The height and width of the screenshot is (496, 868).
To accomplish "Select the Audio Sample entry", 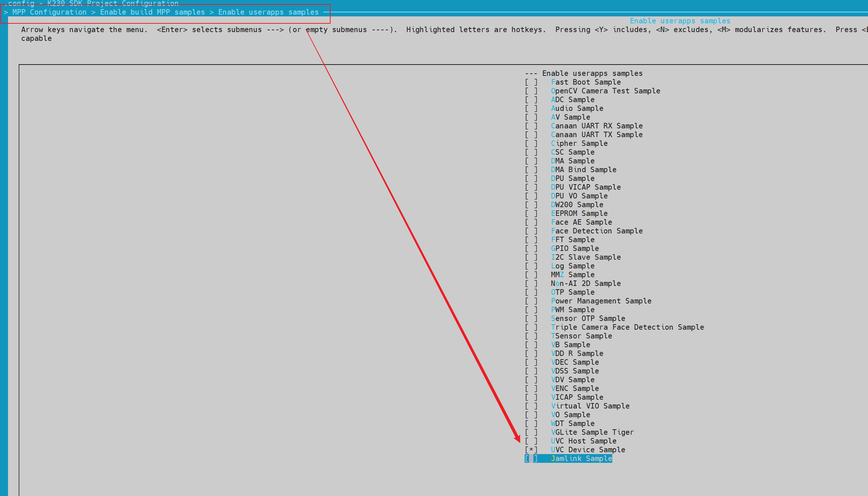I will (577, 109).
